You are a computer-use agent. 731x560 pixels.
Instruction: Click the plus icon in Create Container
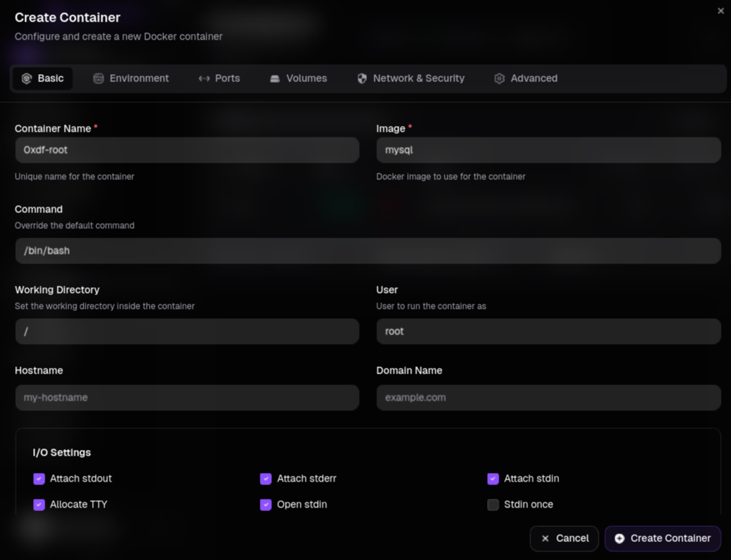(x=619, y=538)
